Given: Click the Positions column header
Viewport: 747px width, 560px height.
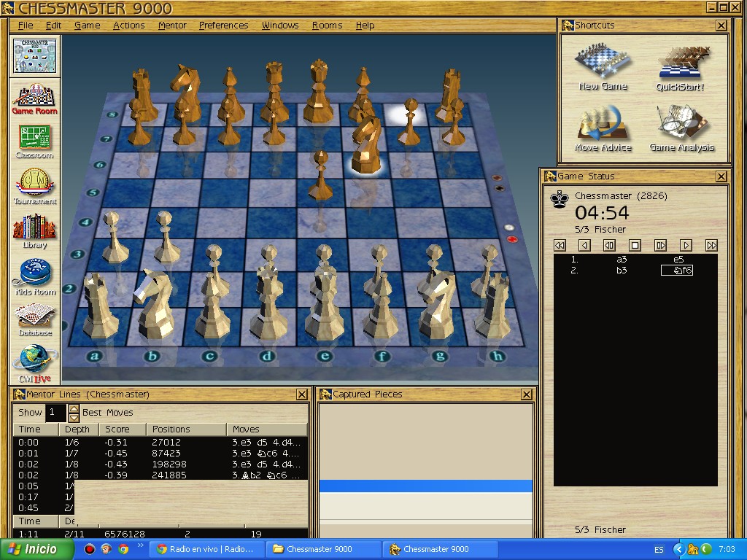Looking at the screenshot, I should pos(186,429).
